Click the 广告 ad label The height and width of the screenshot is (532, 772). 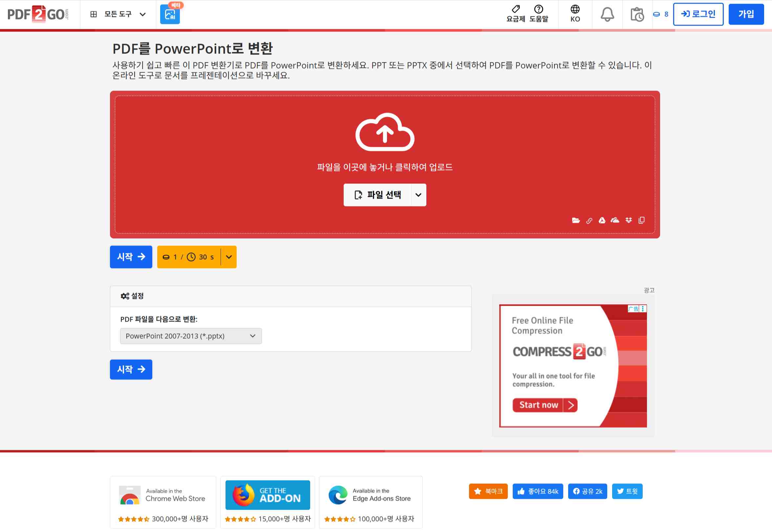(633, 309)
